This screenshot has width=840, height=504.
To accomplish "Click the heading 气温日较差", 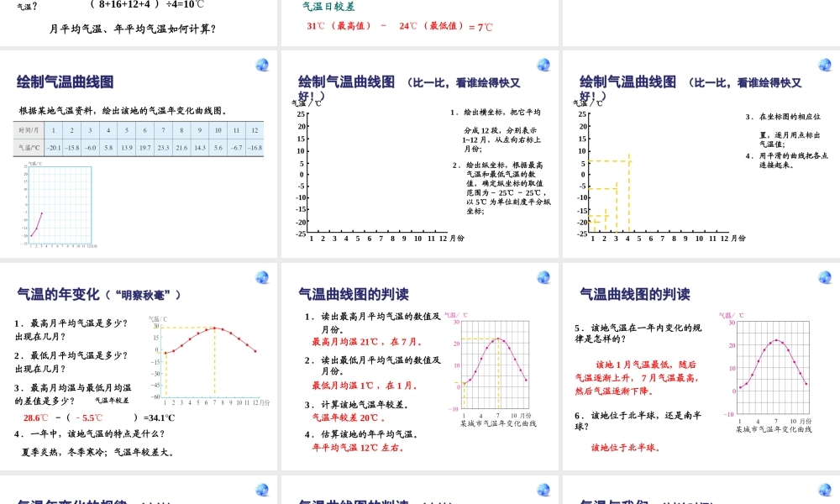I will pyautogui.click(x=328, y=7).
